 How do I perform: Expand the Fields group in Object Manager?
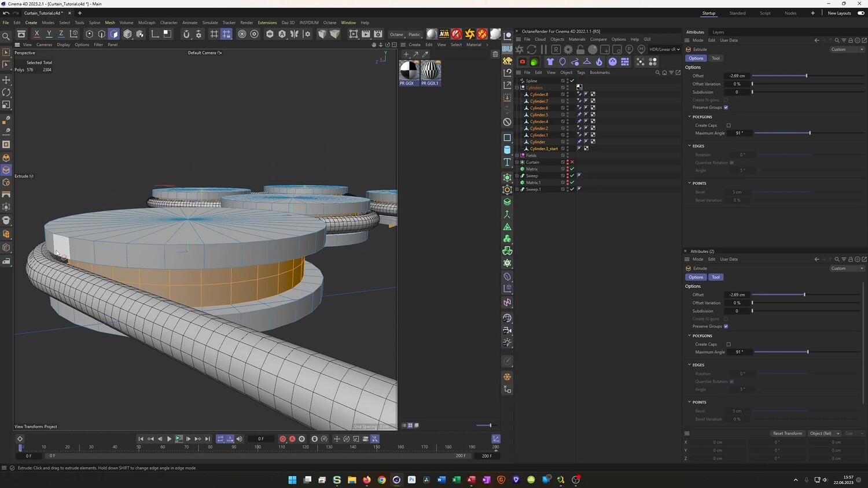pyautogui.click(x=517, y=156)
